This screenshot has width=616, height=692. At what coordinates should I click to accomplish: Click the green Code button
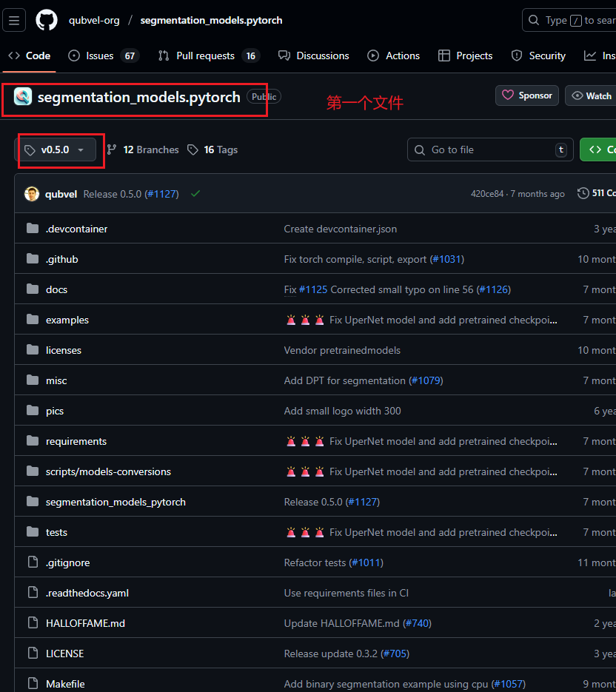(x=598, y=150)
